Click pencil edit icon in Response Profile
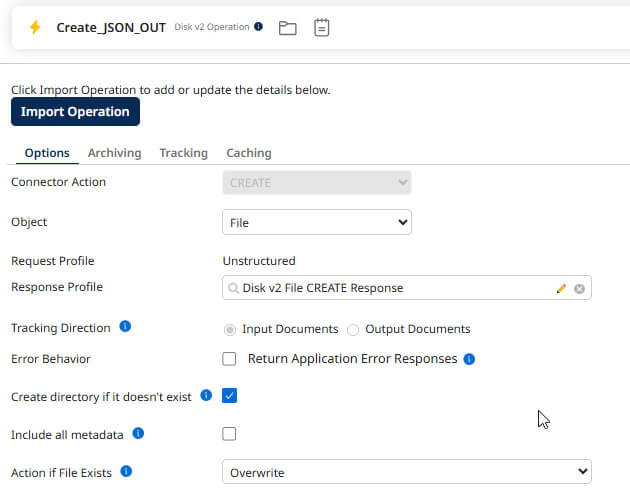This screenshot has height=494, width=630. tap(561, 288)
